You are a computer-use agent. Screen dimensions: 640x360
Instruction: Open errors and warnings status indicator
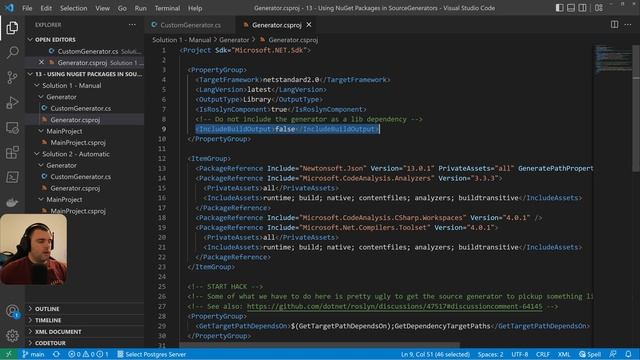click(88, 354)
